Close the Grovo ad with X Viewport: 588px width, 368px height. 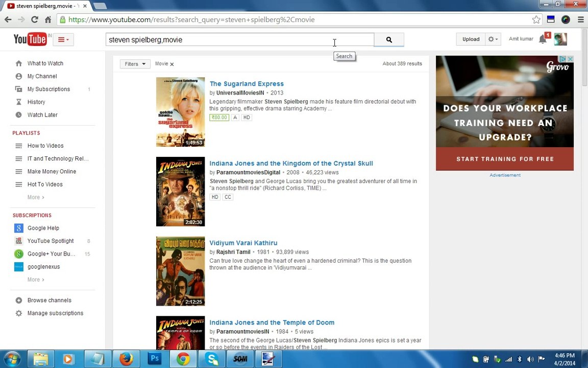pyautogui.click(x=570, y=59)
